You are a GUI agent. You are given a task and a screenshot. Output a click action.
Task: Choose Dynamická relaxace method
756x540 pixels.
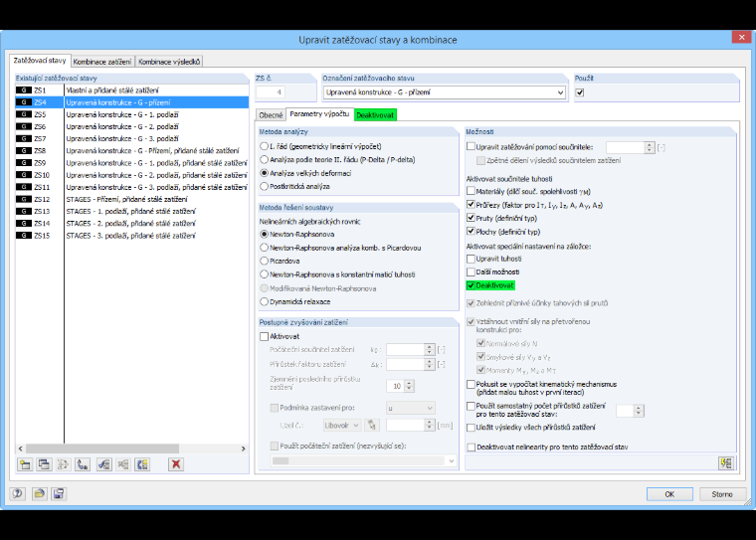pos(264,301)
